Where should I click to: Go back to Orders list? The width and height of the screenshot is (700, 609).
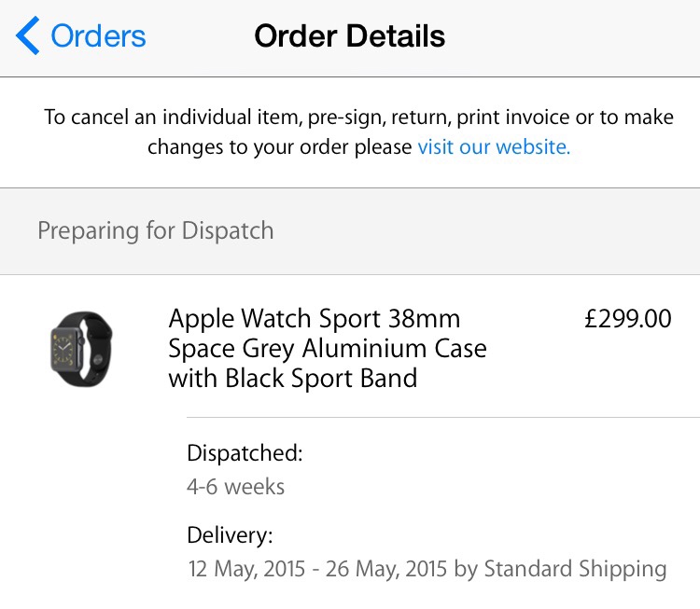[97, 36]
